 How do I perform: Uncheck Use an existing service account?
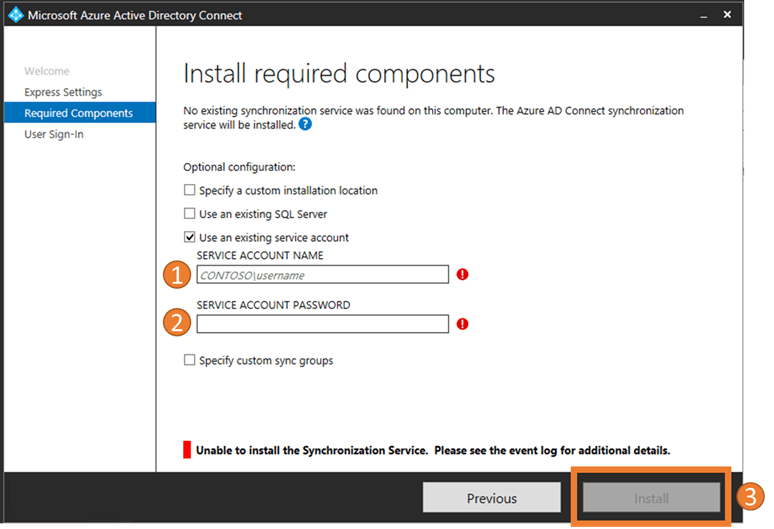coord(190,237)
